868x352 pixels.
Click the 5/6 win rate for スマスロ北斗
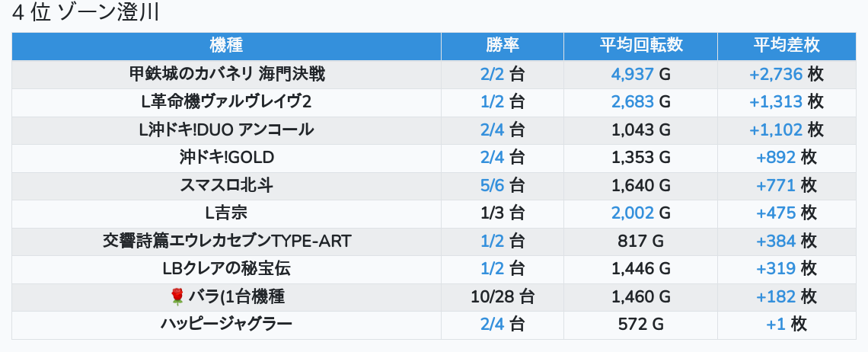[x=493, y=185]
